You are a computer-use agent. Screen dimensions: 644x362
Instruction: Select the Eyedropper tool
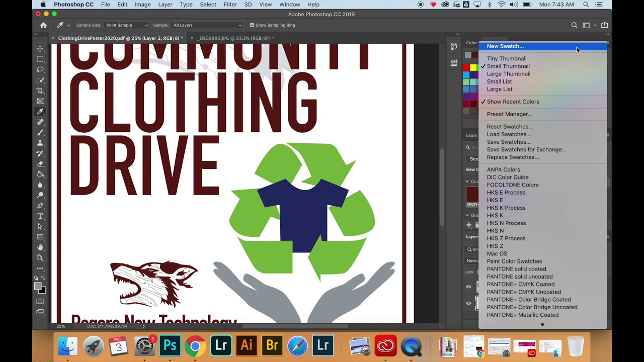[40, 112]
